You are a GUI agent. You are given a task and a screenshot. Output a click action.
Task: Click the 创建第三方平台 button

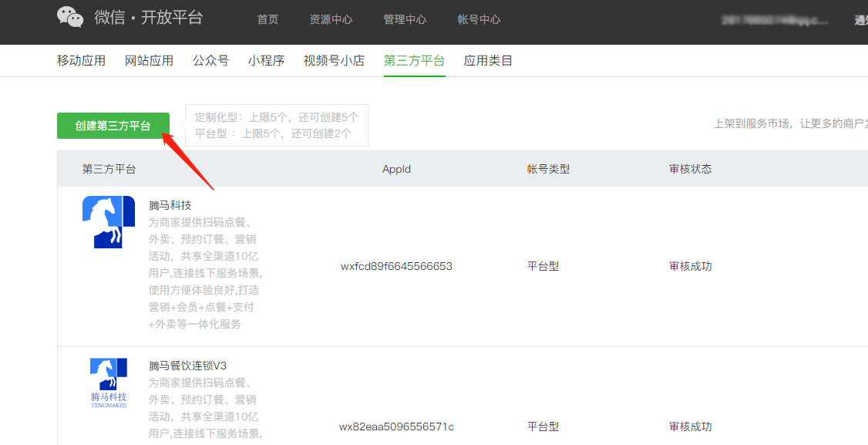(x=113, y=126)
